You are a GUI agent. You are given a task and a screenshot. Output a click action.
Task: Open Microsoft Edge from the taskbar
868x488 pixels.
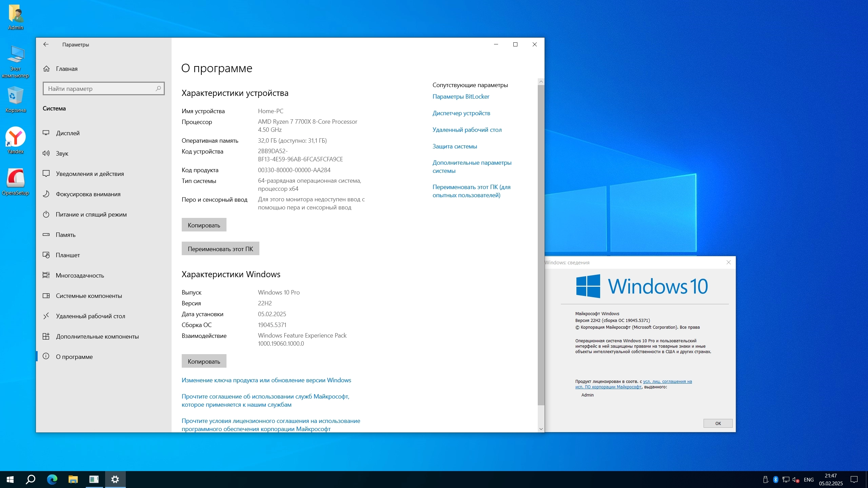[52, 480]
